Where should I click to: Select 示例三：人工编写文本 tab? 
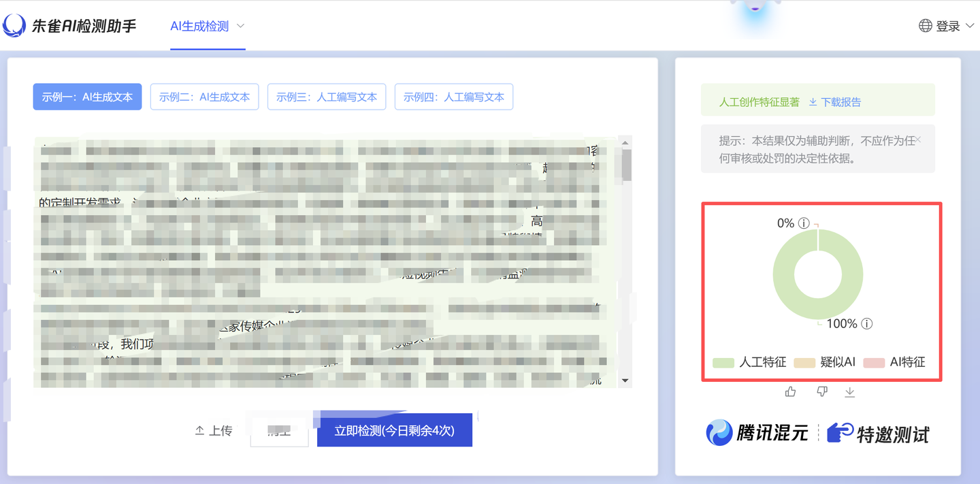pos(327,97)
